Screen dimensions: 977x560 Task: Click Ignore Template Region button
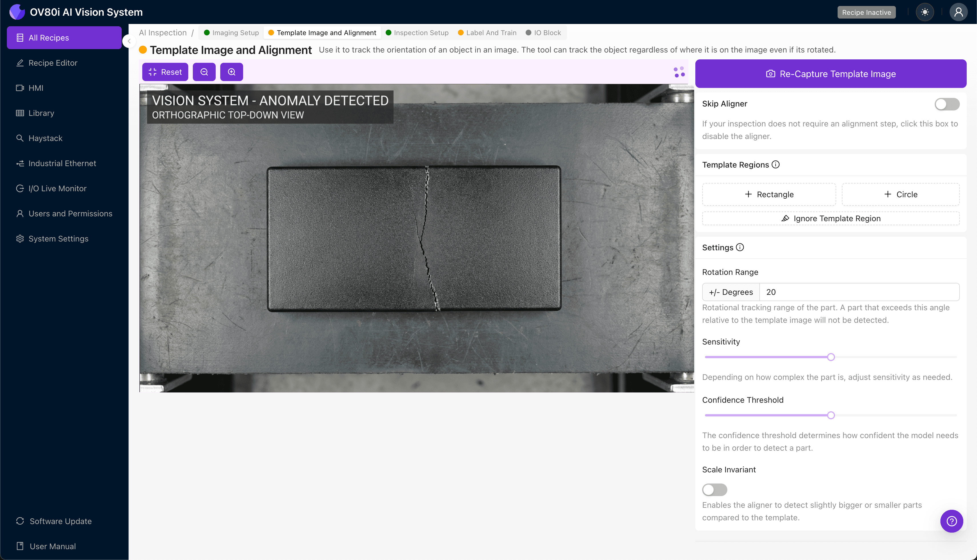pyautogui.click(x=830, y=218)
